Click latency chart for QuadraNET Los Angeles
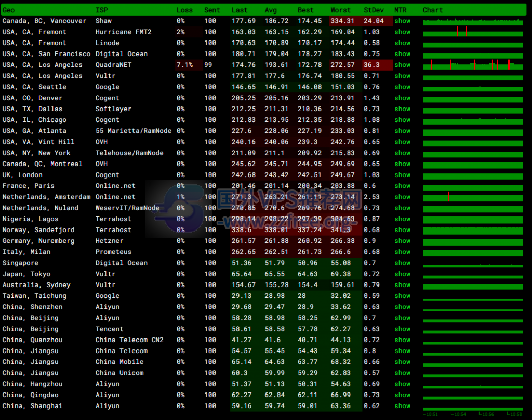532x420 pixels. (473, 64)
